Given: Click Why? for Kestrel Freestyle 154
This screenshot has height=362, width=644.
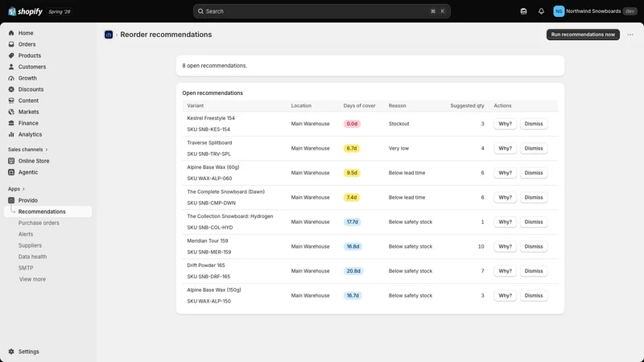Looking at the screenshot, I should pos(505,124).
